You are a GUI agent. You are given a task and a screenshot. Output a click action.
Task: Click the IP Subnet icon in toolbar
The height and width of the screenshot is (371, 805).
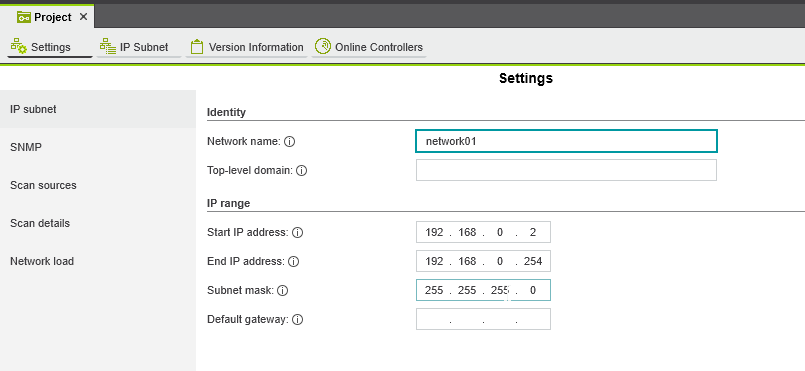tap(108, 46)
